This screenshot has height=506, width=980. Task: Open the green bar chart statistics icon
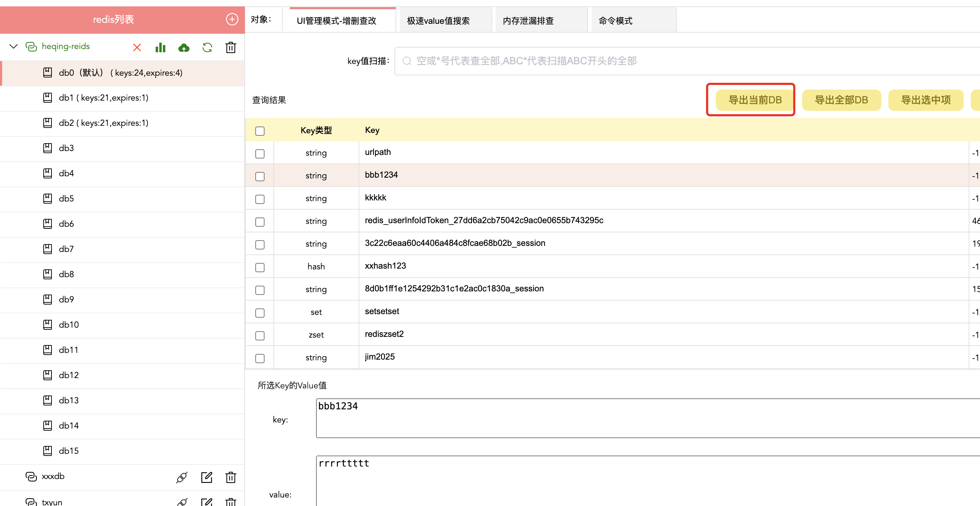pos(160,47)
